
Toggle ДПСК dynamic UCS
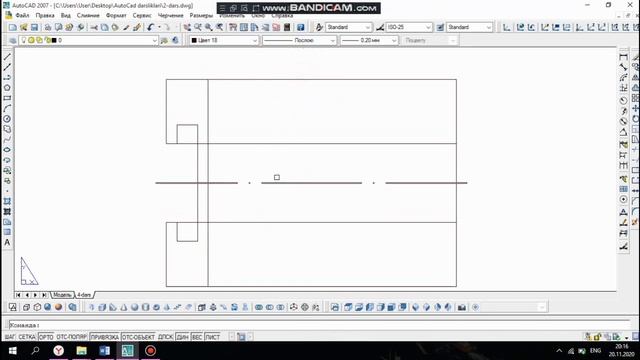165,337
